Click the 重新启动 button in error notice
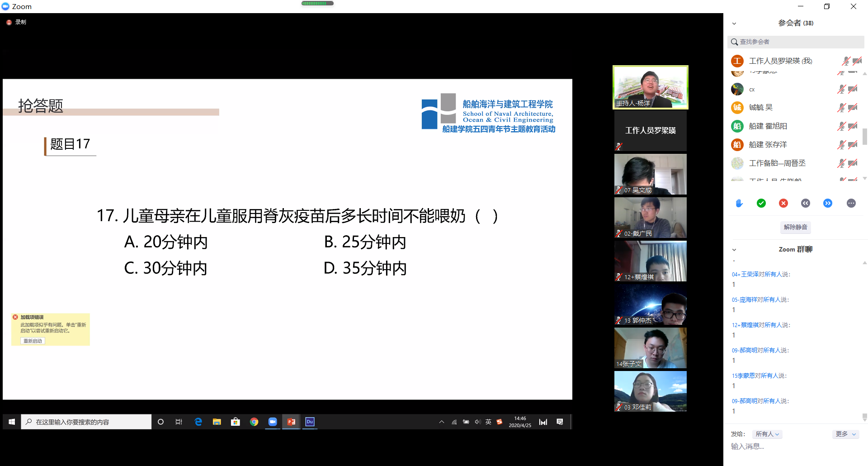This screenshot has height=466, width=868. [33, 341]
